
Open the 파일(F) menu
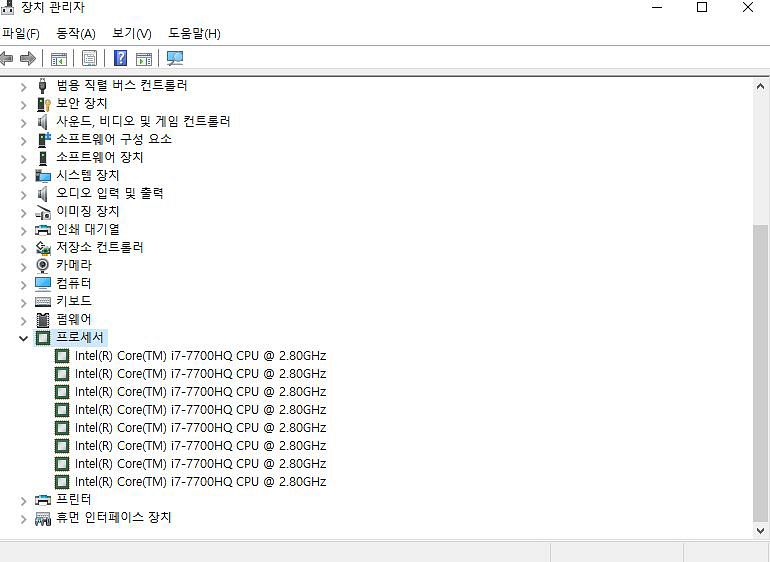[21, 33]
